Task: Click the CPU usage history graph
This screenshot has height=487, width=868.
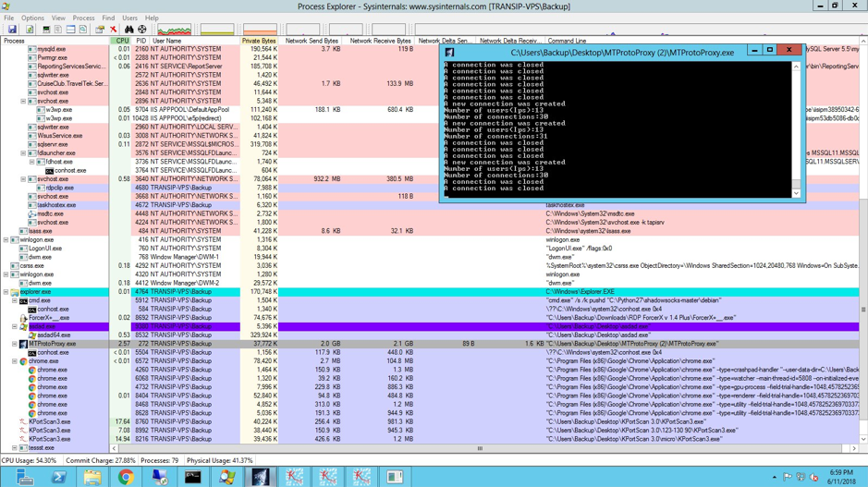Action: pyautogui.click(x=175, y=30)
